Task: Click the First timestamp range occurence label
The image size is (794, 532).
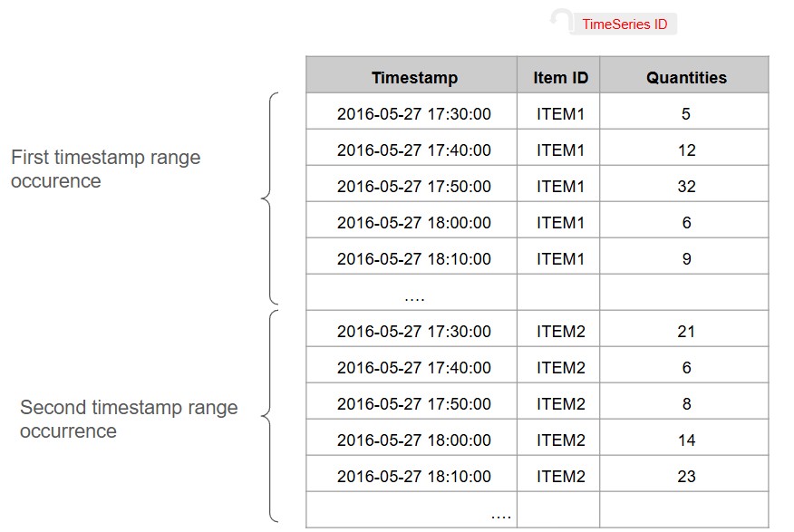Action: coord(105,169)
